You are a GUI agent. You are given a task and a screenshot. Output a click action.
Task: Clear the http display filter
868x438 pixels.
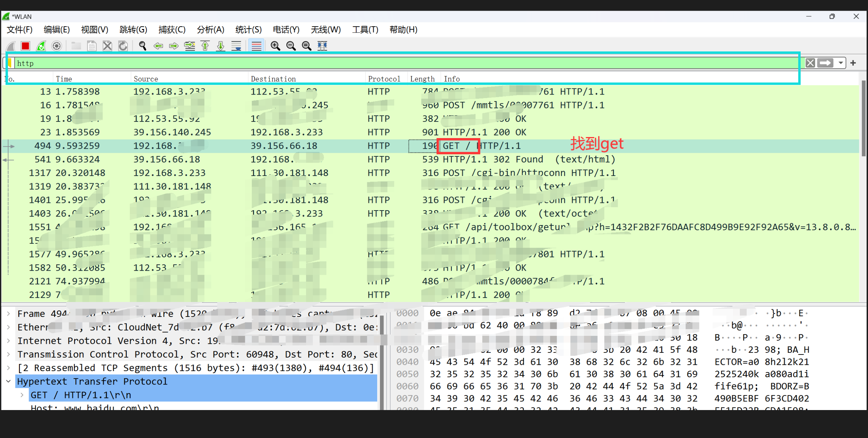pos(810,63)
